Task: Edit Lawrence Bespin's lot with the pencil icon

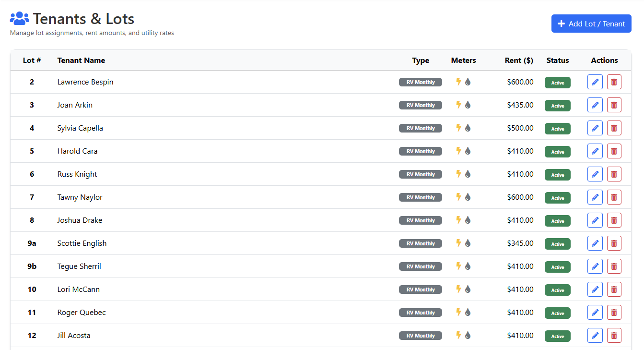Action: (x=595, y=82)
